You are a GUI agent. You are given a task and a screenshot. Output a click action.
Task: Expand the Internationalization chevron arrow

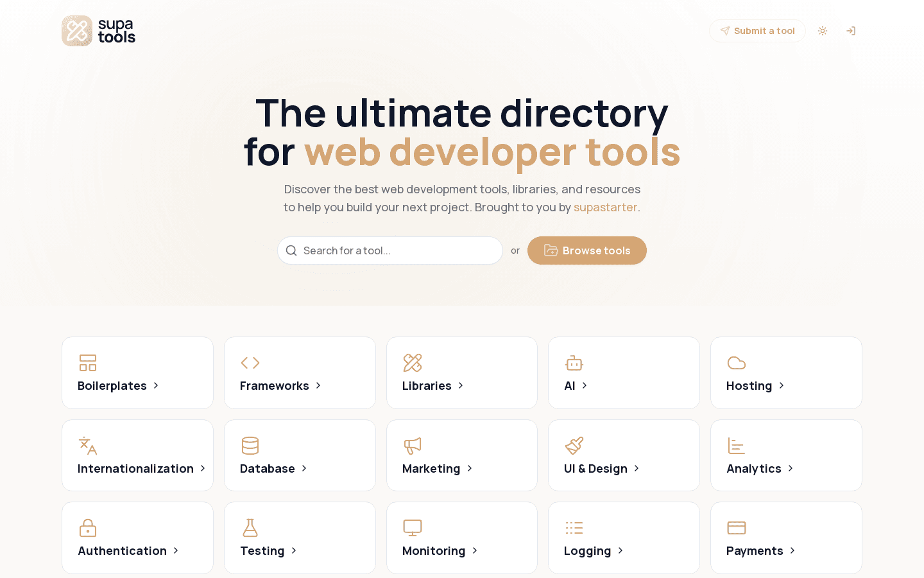tap(203, 469)
